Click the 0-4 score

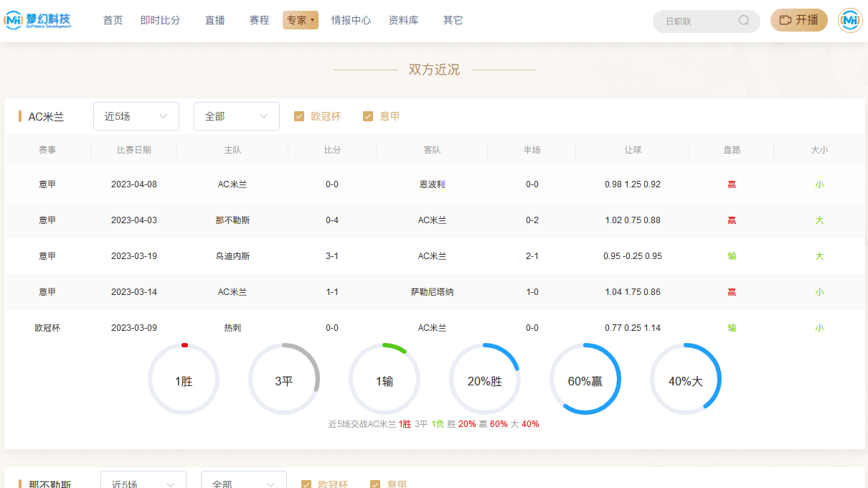[332, 220]
